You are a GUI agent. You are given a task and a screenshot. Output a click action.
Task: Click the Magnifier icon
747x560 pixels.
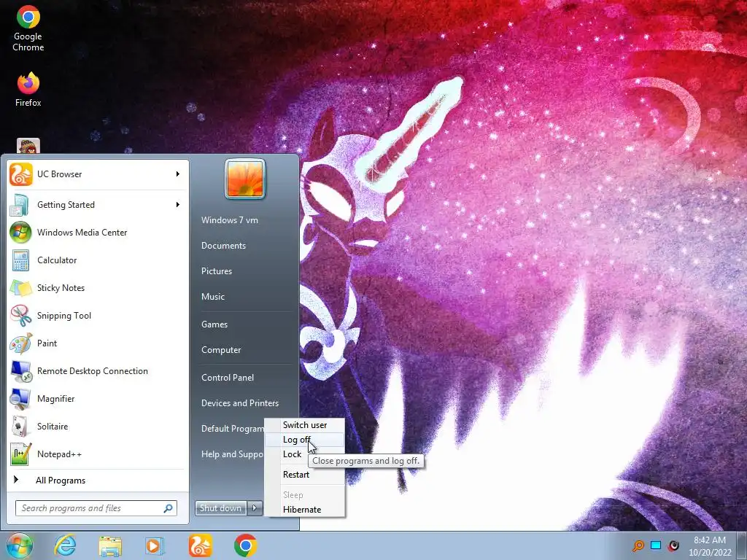tap(21, 399)
